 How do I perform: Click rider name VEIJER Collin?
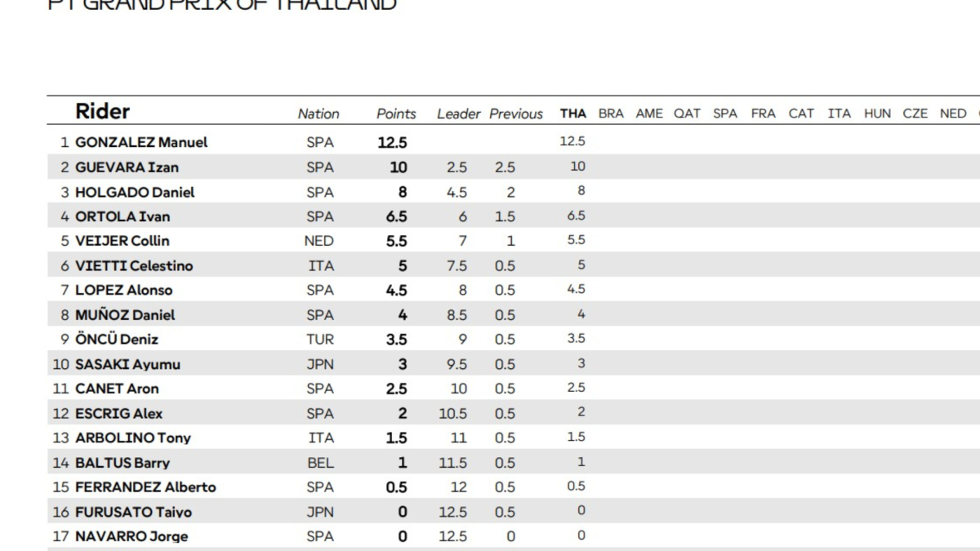coord(122,241)
